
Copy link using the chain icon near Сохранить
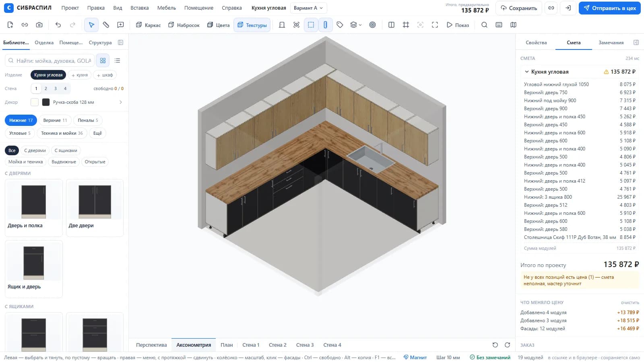(551, 8)
